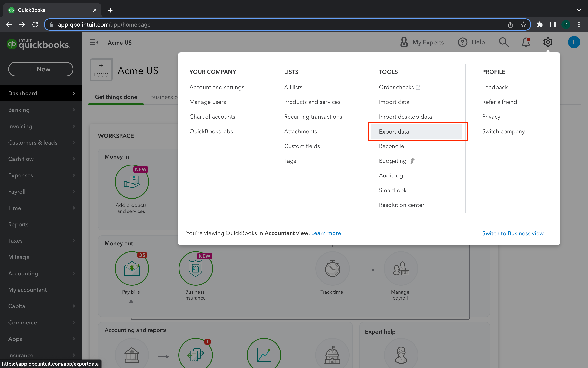The width and height of the screenshot is (588, 368).
Task: Open My Experts person icon
Action: pos(404,42)
